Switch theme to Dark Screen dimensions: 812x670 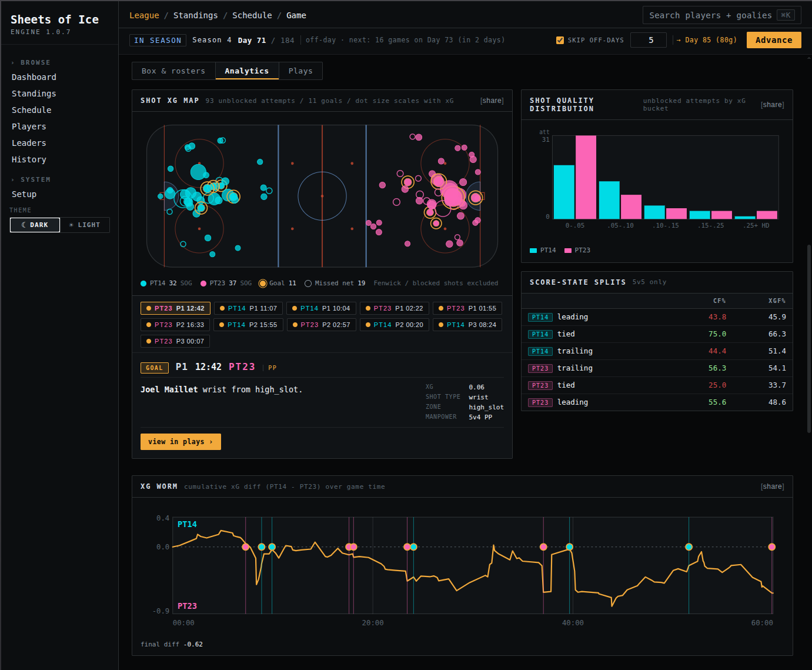tap(35, 225)
